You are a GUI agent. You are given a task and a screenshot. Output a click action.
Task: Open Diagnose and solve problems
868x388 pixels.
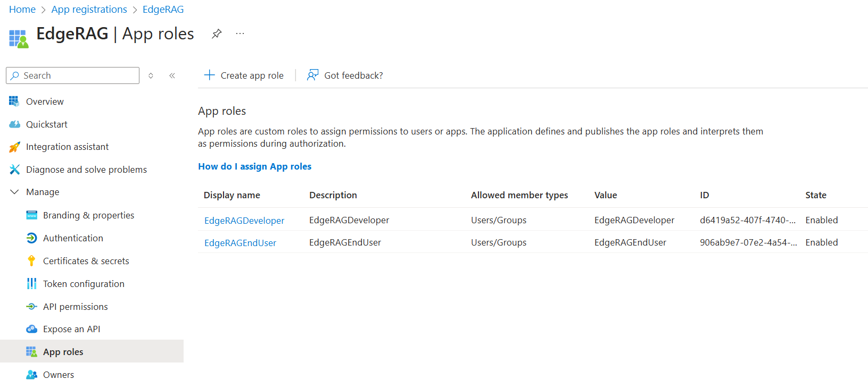[86, 170]
